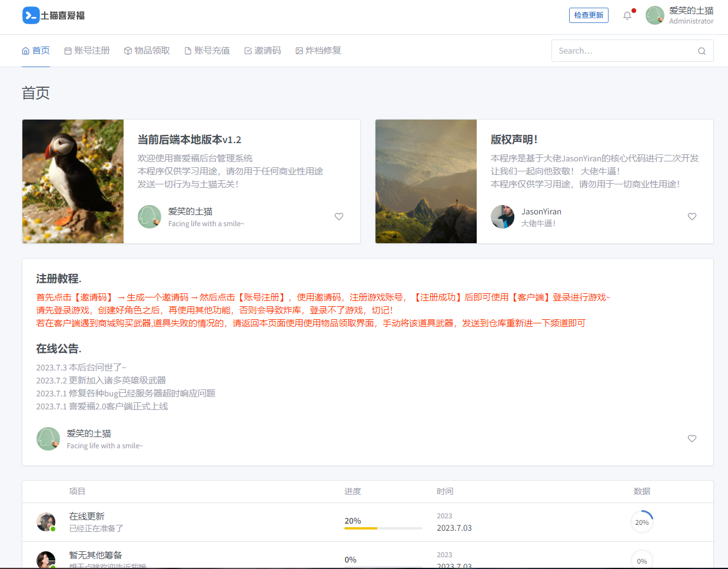
Task: Click the avatar in the 在线更新 row
Action: click(46, 522)
